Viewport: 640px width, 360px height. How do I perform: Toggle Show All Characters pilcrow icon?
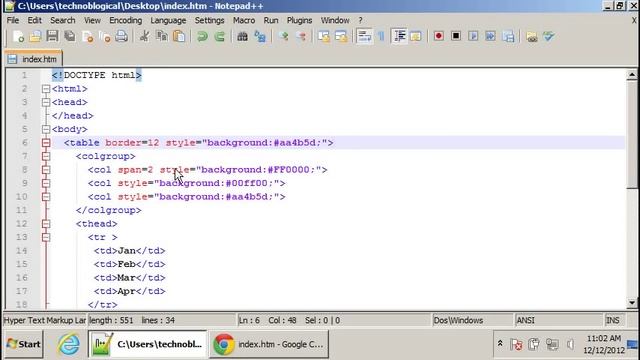coord(381,36)
